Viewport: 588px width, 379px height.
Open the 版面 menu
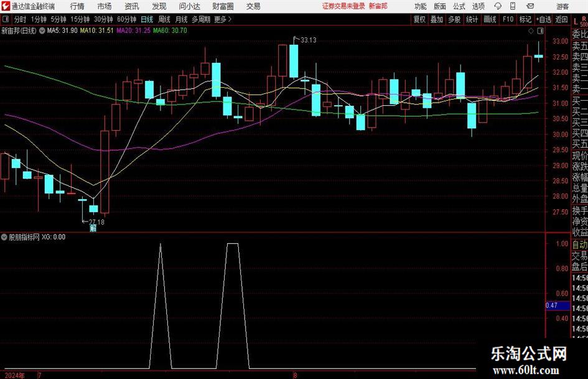[439, 6]
